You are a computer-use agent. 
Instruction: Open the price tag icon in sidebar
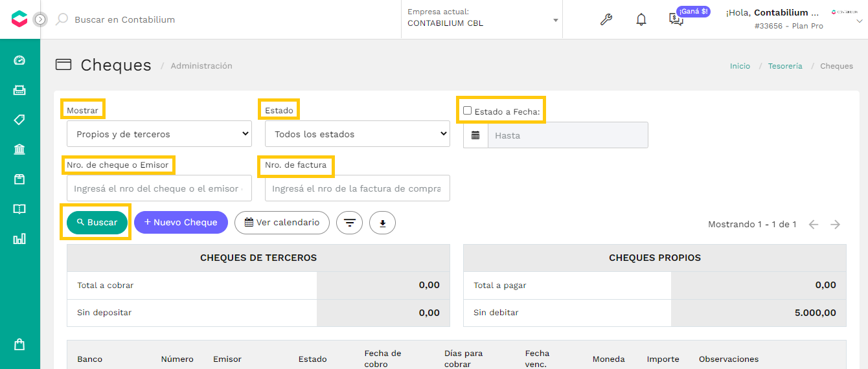tap(19, 120)
